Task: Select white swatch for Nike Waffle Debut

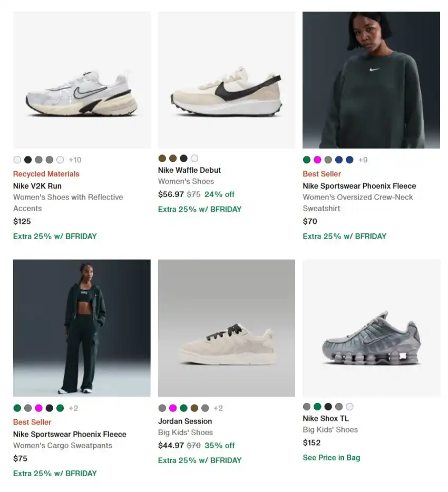Action: (x=194, y=158)
